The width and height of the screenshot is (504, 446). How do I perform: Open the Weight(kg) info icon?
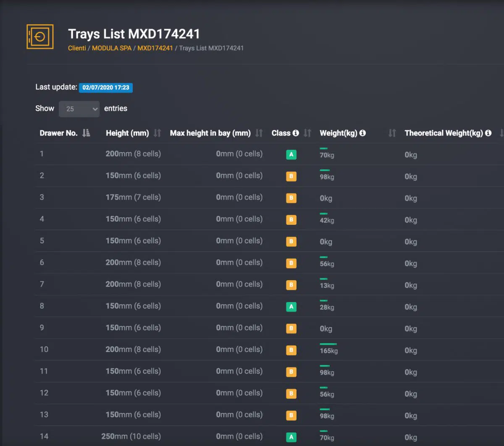click(x=362, y=133)
